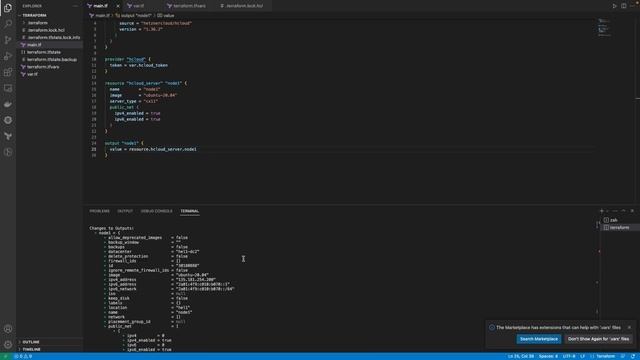Click line 25 value = resource.hcloud_server.node1

[x=153, y=149]
